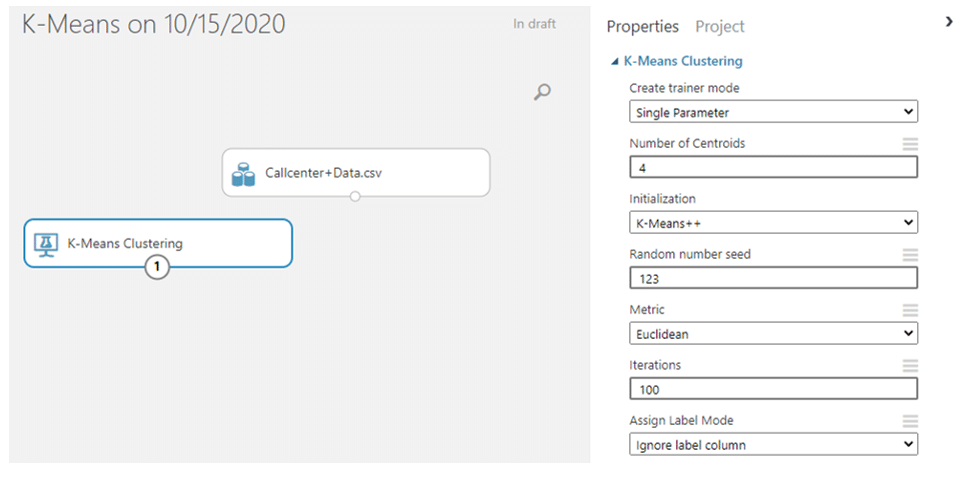Click output port 1 of K-Means Clustering module
The height and width of the screenshot is (489, 972).
pyautogui.click(x=157, y=267)
